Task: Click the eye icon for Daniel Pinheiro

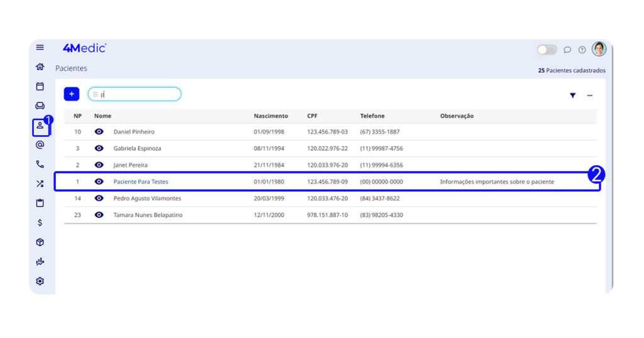Action: pyautogui.click(x=99, y=132)
